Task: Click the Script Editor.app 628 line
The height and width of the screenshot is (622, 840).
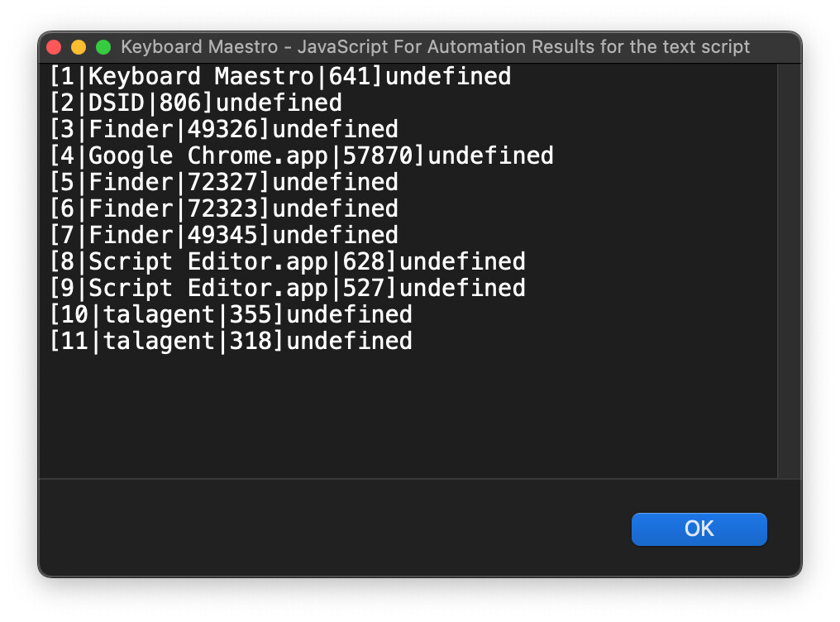Action: [287, 262]
